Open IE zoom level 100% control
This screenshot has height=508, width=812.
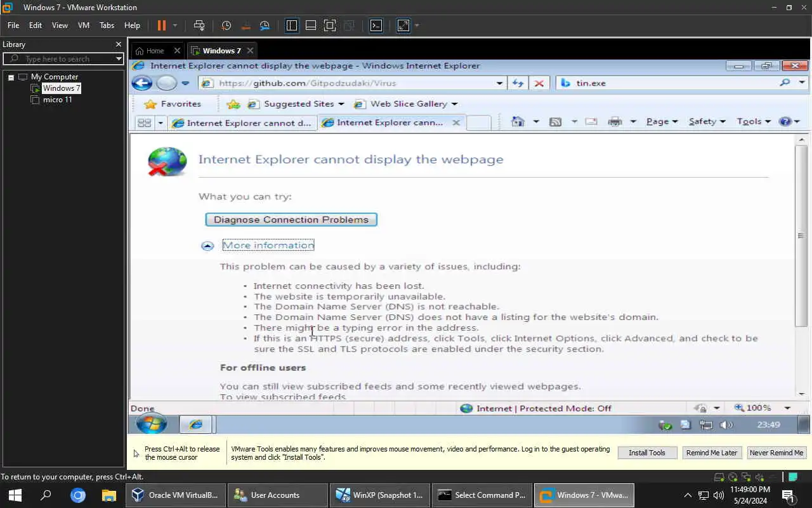tap(763, 408)
